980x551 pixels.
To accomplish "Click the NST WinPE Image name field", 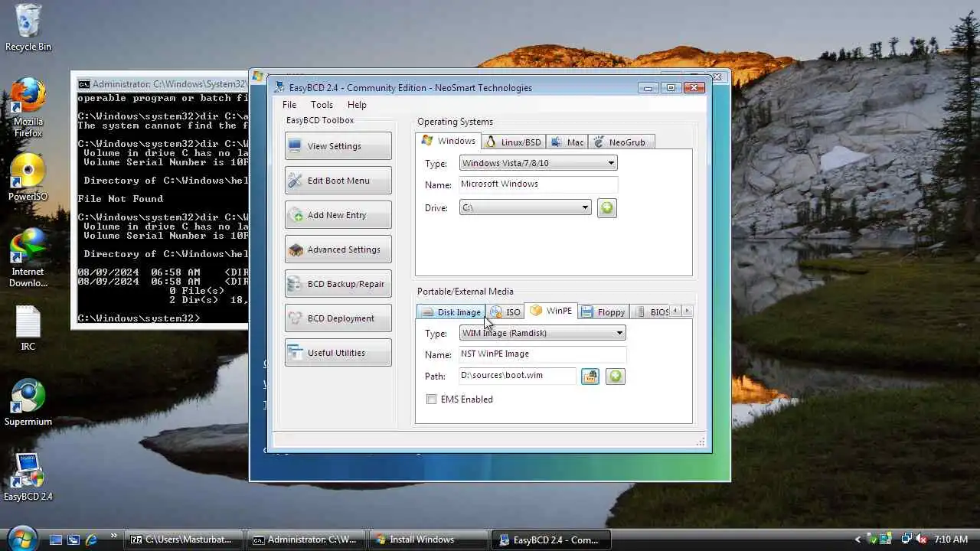I will [x=543, y=354].
